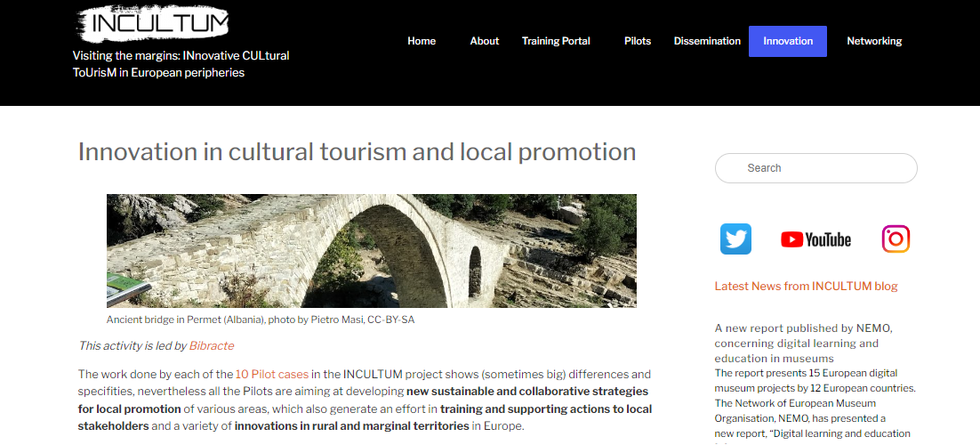Open the Twitter icon link
The width and height of the screenshot is (980, 445).
tap(735, 239)
